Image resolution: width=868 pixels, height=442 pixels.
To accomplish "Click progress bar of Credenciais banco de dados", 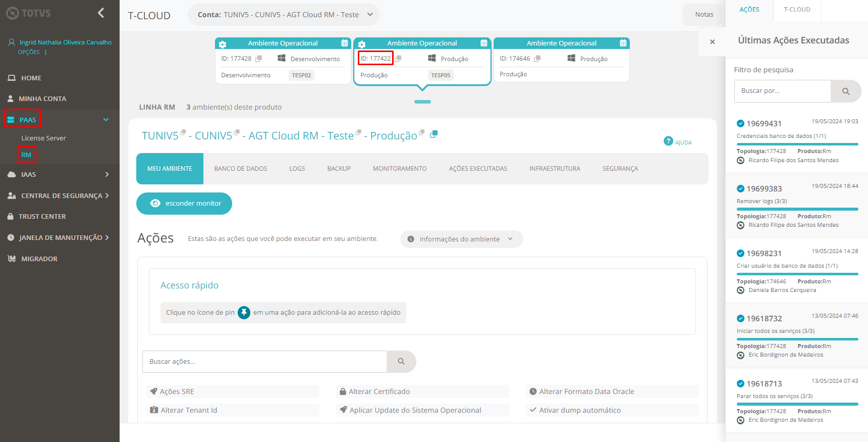I will [797, 144].
